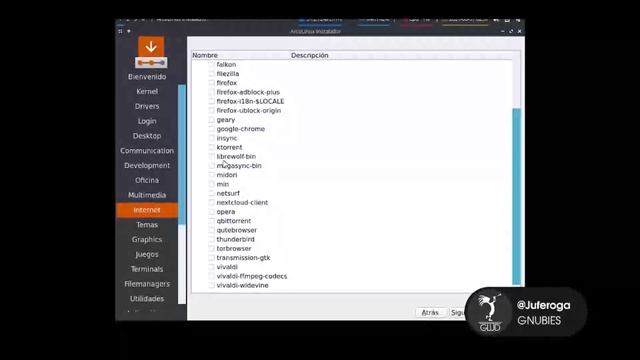Select the geary row text
The width and height of the screenshot is (640, 360).
[226, 120]
